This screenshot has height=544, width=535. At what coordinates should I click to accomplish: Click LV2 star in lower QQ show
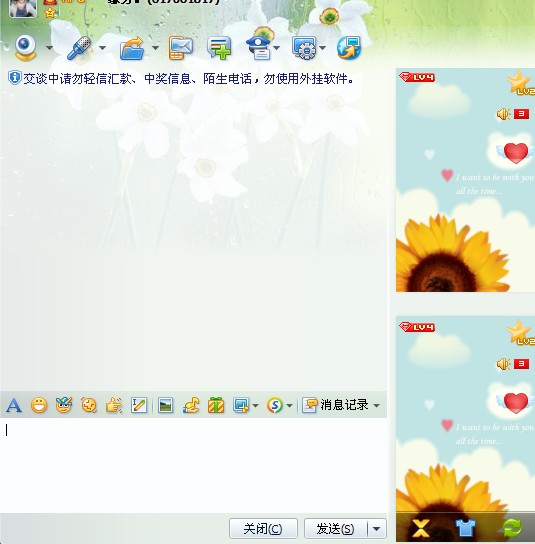[x=521, y=332]
